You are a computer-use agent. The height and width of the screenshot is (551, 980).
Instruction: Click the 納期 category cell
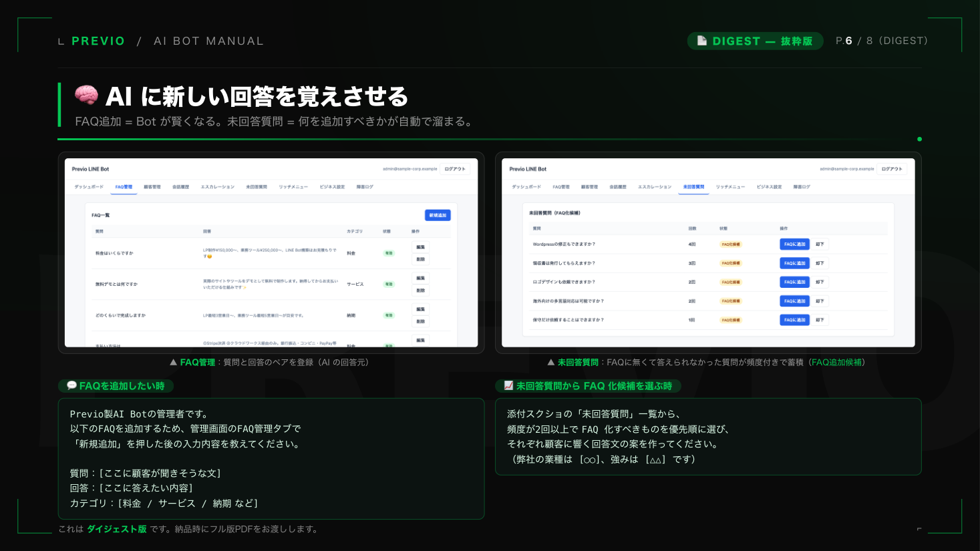[x=351, y=315]
